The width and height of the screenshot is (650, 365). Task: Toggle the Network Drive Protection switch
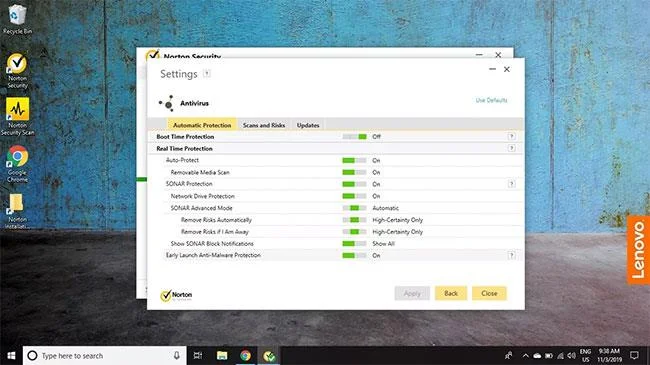point(354,196)
